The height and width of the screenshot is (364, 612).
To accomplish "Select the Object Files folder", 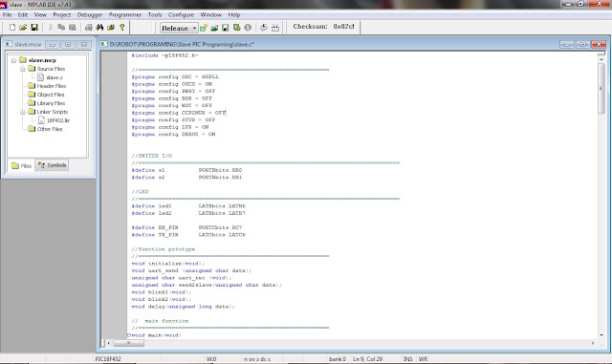I will click(51, 95).
